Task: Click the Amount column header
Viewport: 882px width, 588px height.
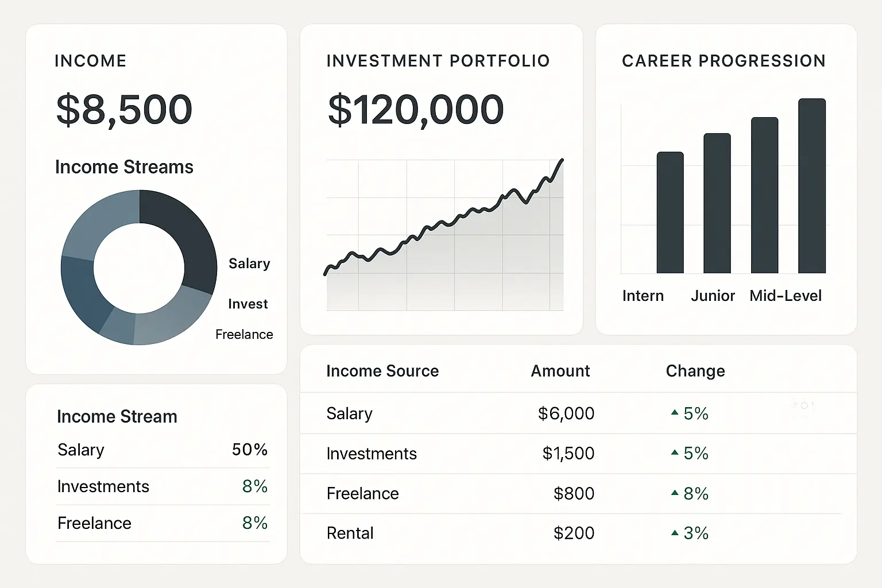Action: pyautogui.click(x=560, y=371)
